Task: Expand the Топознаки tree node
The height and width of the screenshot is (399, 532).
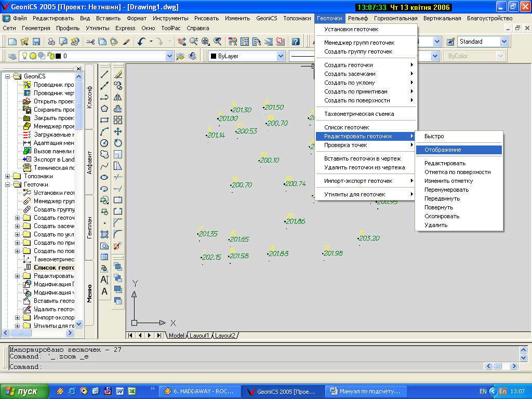Action: [x=8, y=176]
